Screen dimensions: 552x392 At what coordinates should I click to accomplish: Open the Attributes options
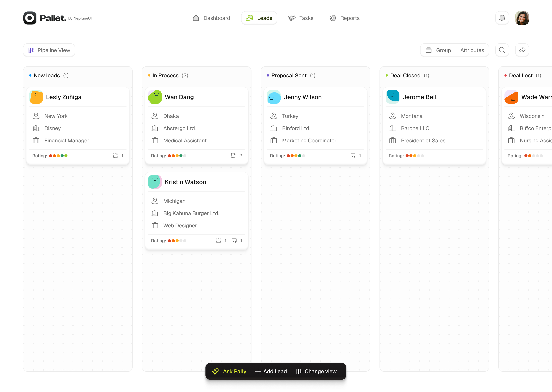(472, 50)
